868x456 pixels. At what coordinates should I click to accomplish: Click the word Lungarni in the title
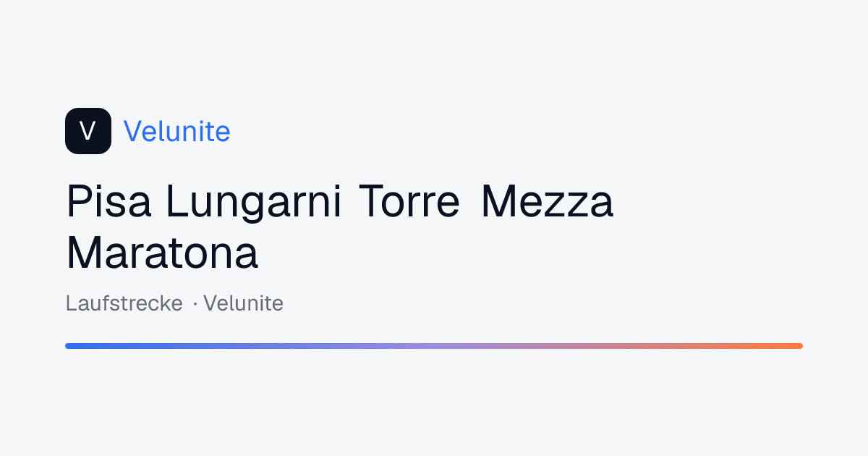(x=254, y=202)
